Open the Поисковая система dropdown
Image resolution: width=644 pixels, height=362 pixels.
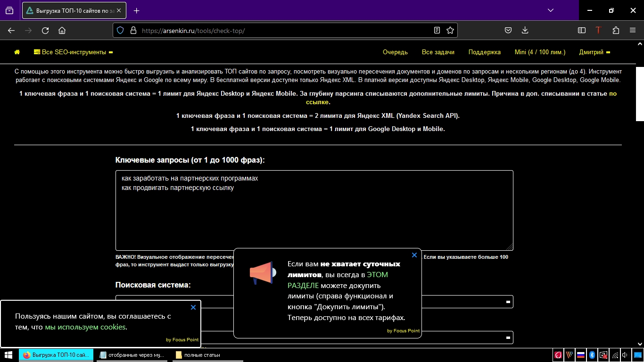tap(314, 302)
